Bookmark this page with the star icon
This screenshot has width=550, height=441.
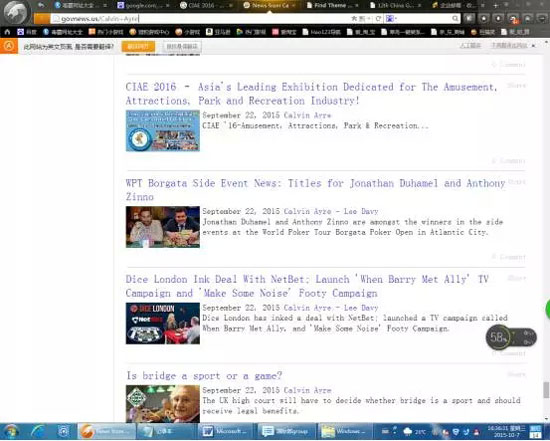pos(354,19)
